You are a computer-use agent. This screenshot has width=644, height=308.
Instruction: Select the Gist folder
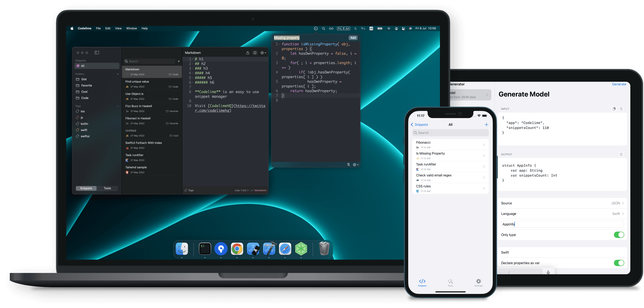point(97,79)
